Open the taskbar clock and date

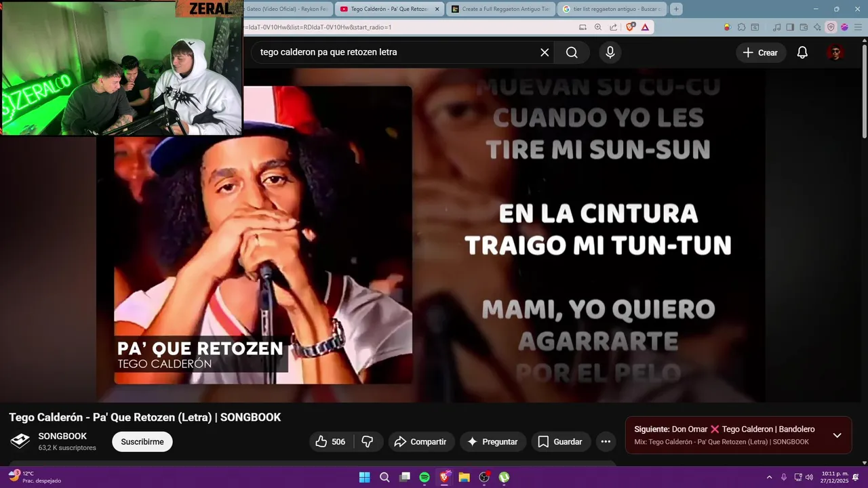click(835, 477)
